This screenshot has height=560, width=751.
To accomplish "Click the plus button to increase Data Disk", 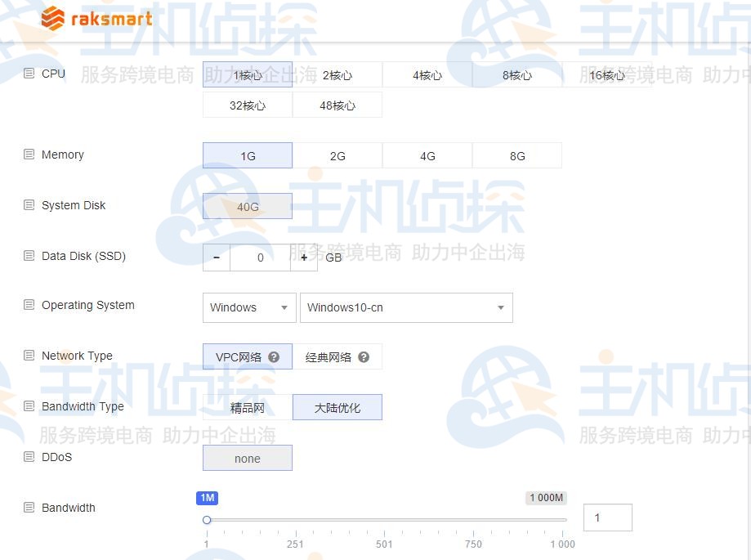I will coord(303,257).
